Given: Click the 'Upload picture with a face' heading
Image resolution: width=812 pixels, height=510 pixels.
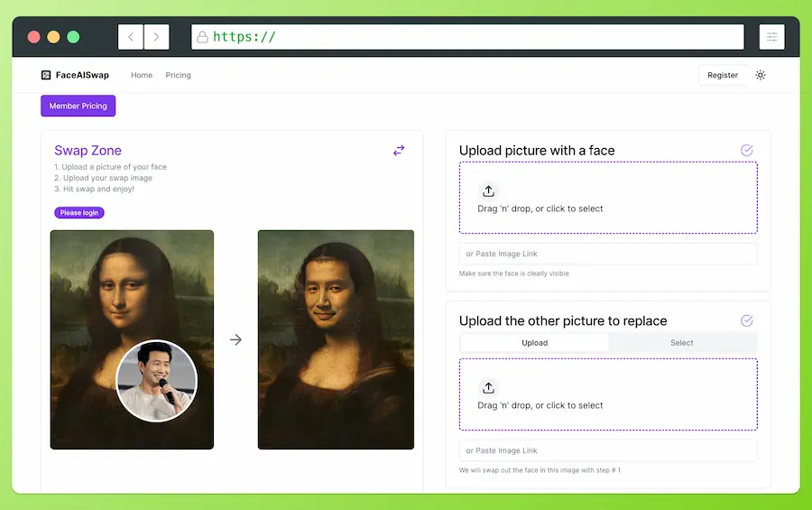Looking at the screenshot, I should coord(537,151).
